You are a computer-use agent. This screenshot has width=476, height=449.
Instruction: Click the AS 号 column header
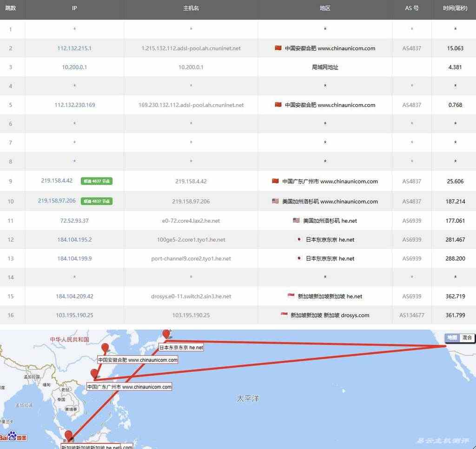[412, 8]
